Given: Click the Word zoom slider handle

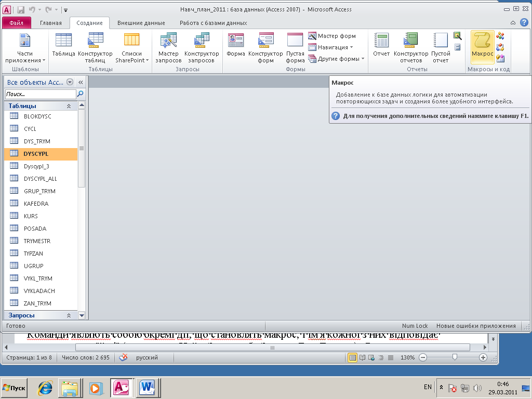Looking at the screenshot, I should tap(455, 357).
